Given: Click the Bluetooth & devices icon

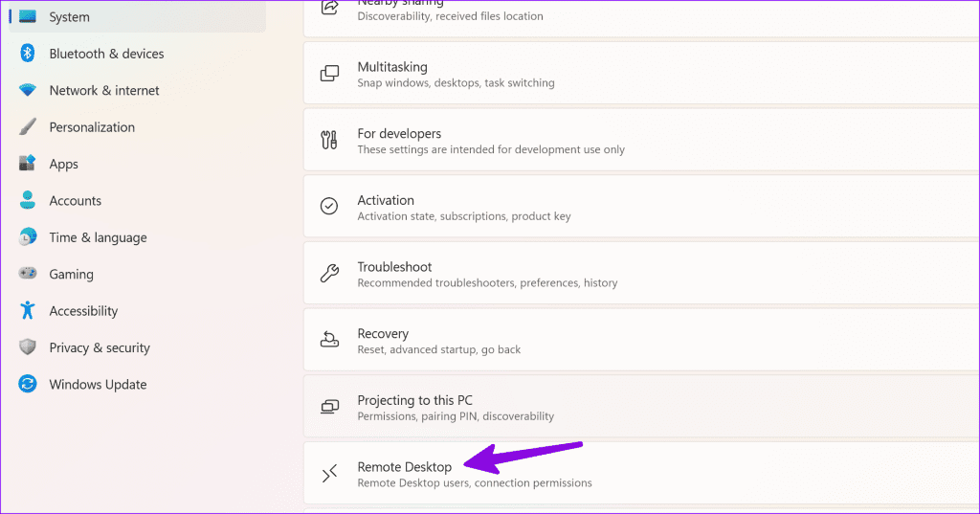Looking at the screenshot, I should [x=28, y=54].
